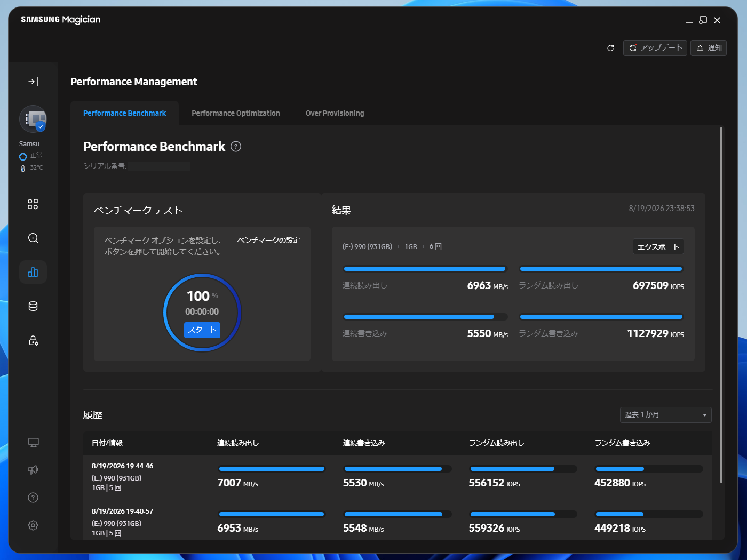Click the vertical scrollbar of the benchmark panel
The width and height of the screenshot is (747, 560).
tap(721, 305)
